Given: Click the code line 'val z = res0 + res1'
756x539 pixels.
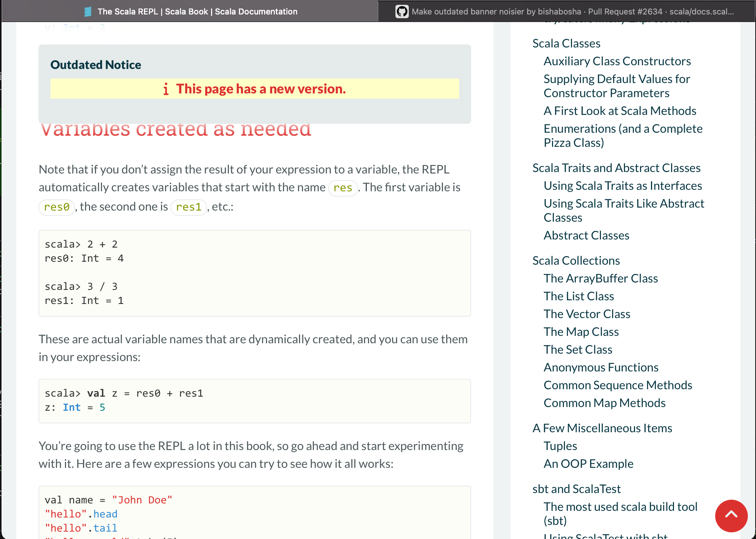Looking at the screenshot, I should click(124, 393).
